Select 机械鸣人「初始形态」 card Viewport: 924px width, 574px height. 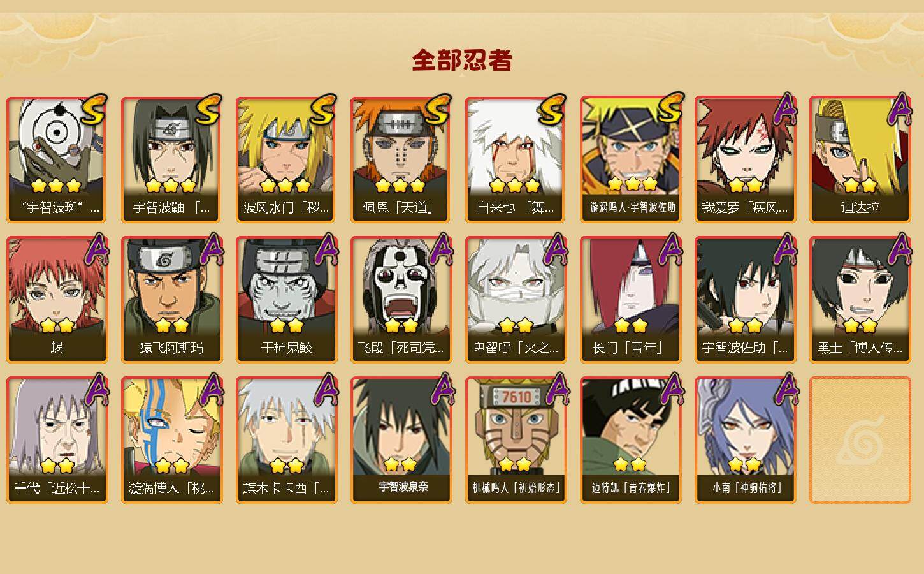(x=516, y=440)
